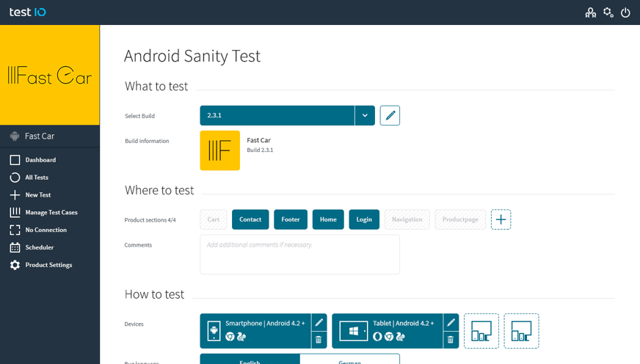The height and width of the screenshot is (364, 640).
Task: Select German bug language
Action: tap(349, 360)
